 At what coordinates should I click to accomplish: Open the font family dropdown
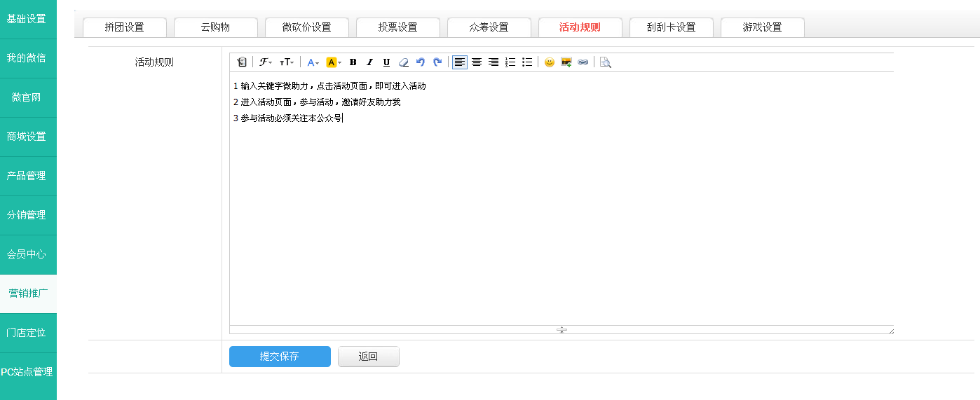point(266,62)
